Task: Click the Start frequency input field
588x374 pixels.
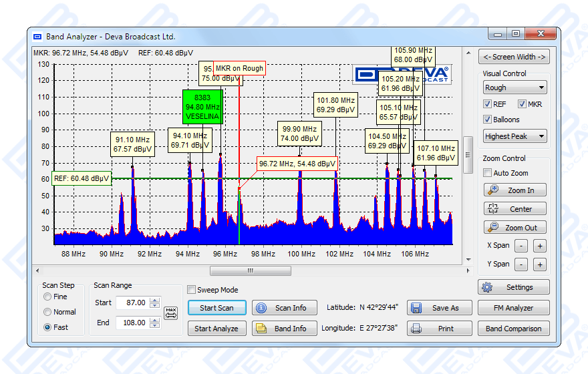Action: (x=132, y=303)
